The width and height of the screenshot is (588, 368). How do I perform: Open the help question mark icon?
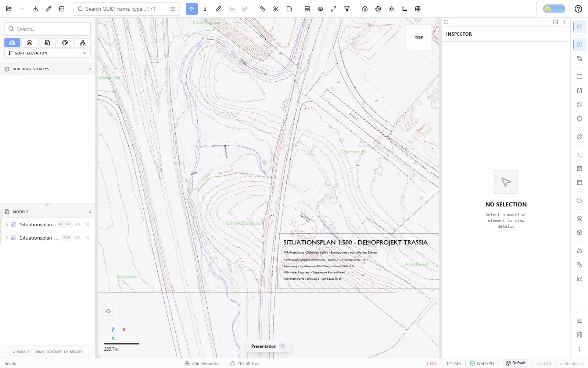point(578,9)
